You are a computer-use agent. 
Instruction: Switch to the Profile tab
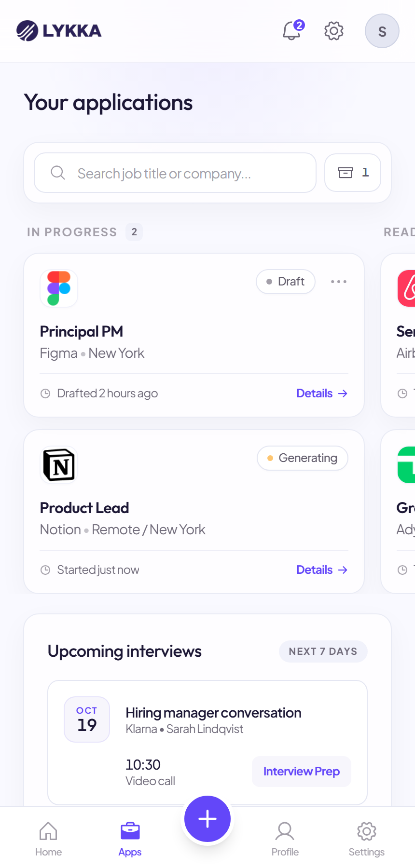[285, 839]
